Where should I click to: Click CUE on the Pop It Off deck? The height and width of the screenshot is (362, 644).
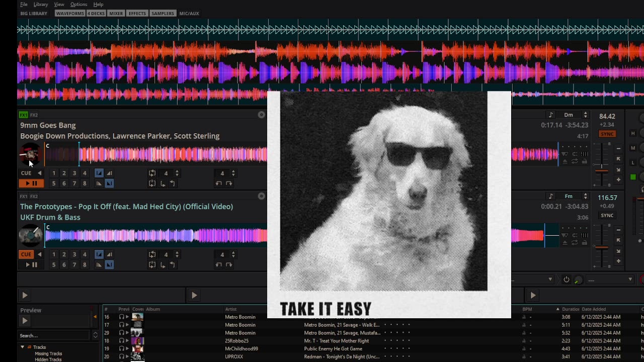coord(26,254)
